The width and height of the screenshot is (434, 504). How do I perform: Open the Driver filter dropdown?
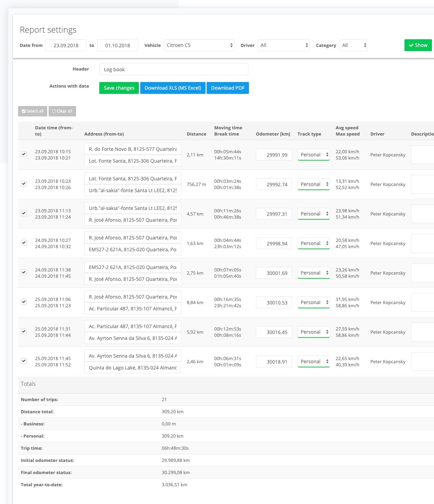point(284,45)
